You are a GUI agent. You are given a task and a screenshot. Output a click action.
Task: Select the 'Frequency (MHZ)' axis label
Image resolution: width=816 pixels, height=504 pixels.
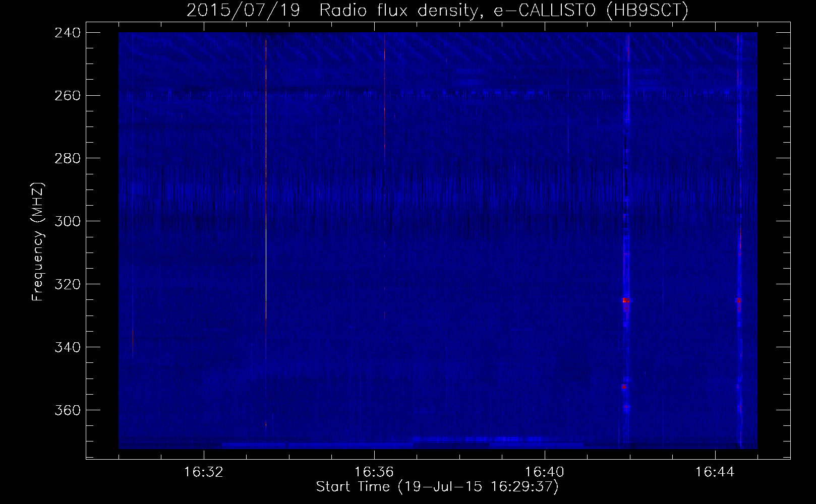pos(38,242)
